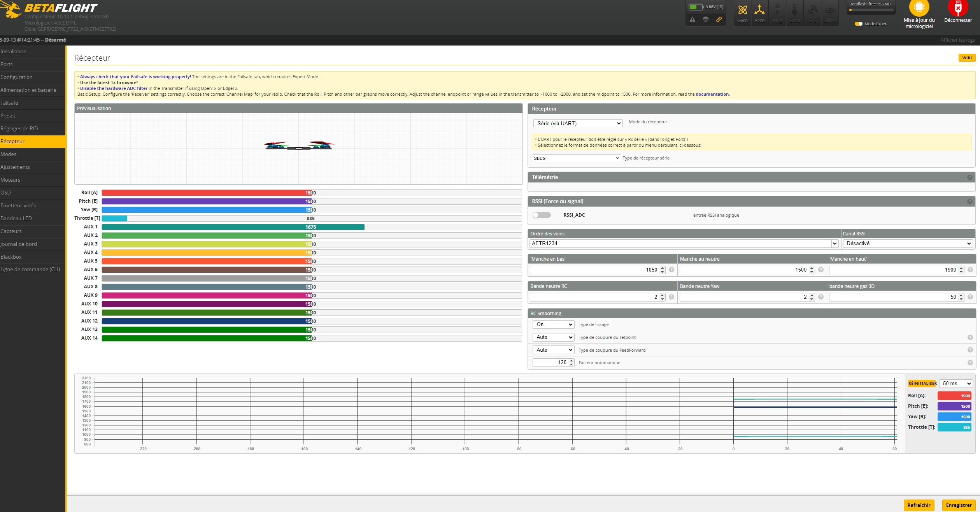The height and width of the screenshot is (512, 980).
Task: Click help icon next to Manche en bas
Action: coord(671,270)
